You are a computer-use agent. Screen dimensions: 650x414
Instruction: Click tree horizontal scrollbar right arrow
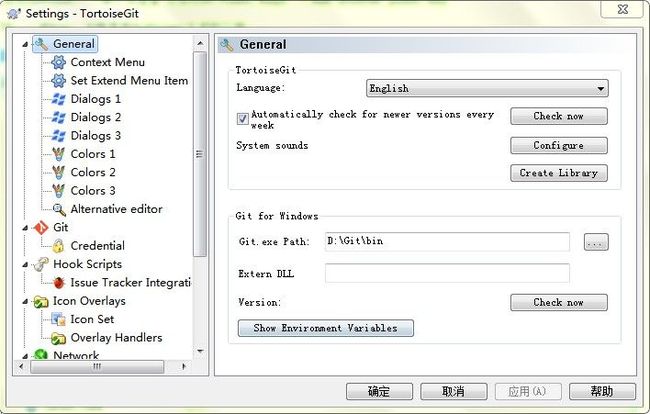click(x=184, y=367)
